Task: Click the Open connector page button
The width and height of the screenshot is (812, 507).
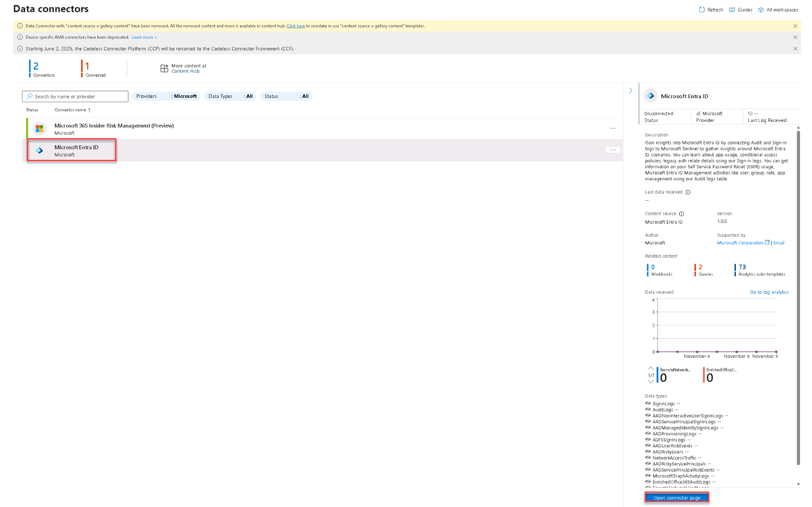Action: click(677, 498)
